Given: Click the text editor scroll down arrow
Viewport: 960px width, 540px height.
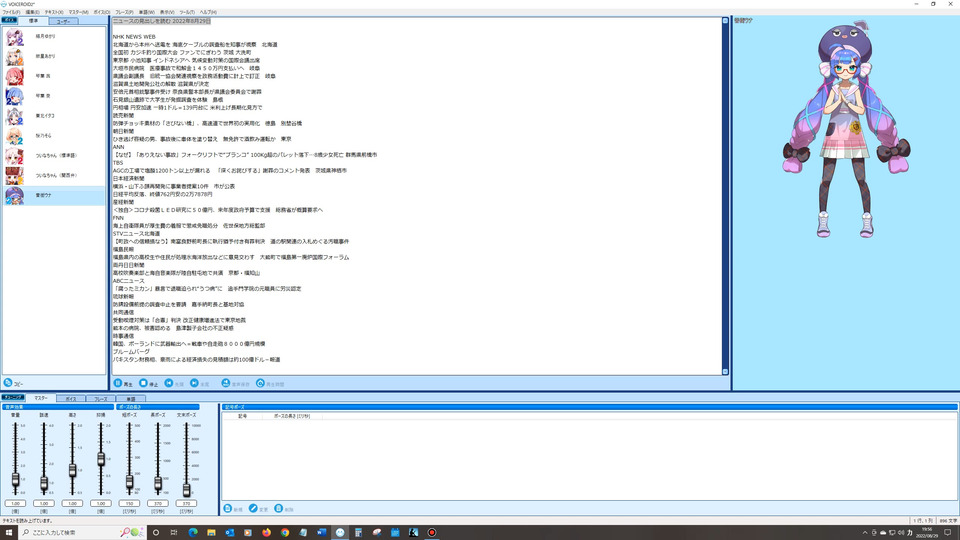Looking at the screenshot, I should [x=726, y=372].
